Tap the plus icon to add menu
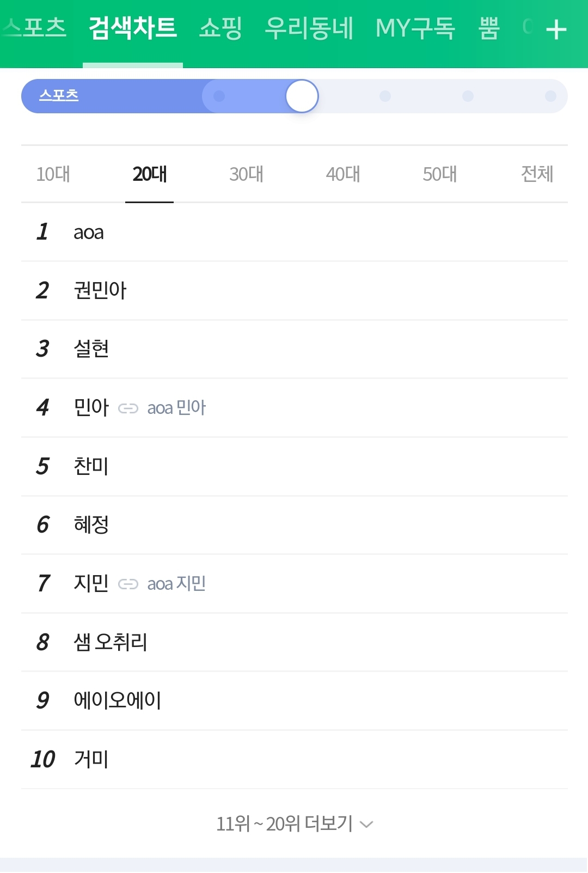 click(x=556, y=29)
